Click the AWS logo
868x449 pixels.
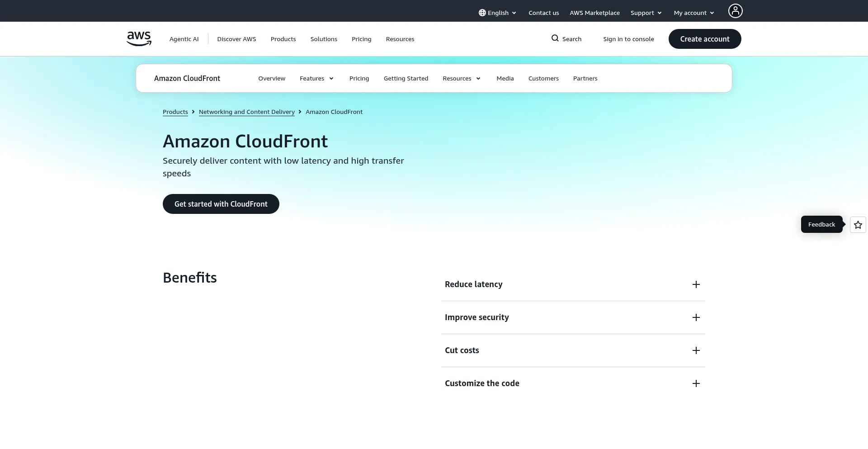[139, 39]
